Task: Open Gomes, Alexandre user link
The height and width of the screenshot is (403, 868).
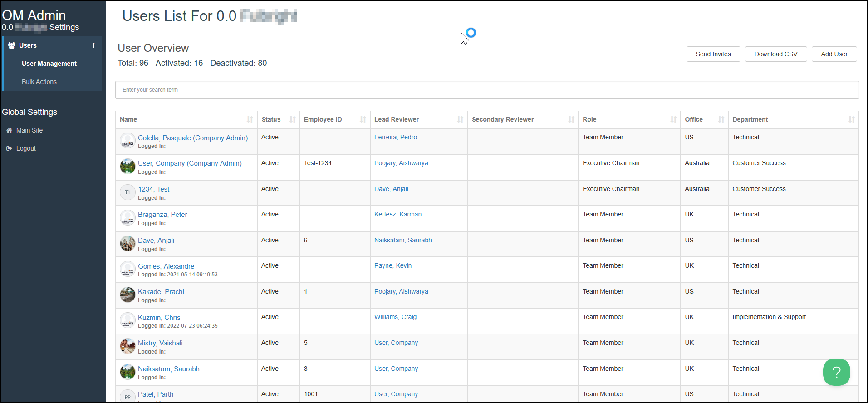Action: 166,266
